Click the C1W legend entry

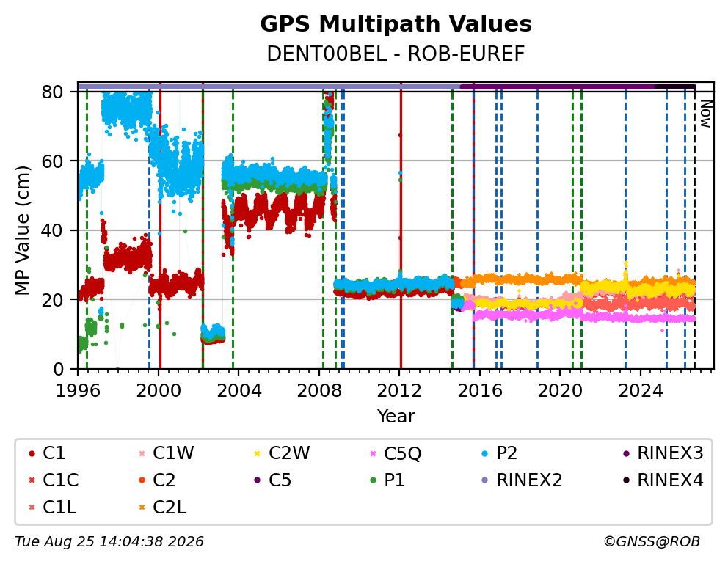pos(167,453)
